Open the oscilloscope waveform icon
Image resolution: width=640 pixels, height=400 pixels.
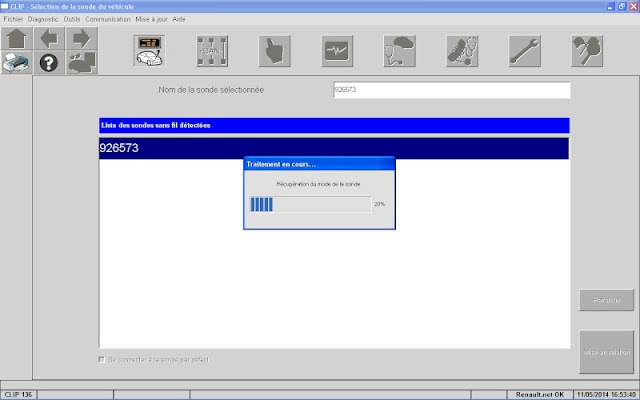(337, 51)
